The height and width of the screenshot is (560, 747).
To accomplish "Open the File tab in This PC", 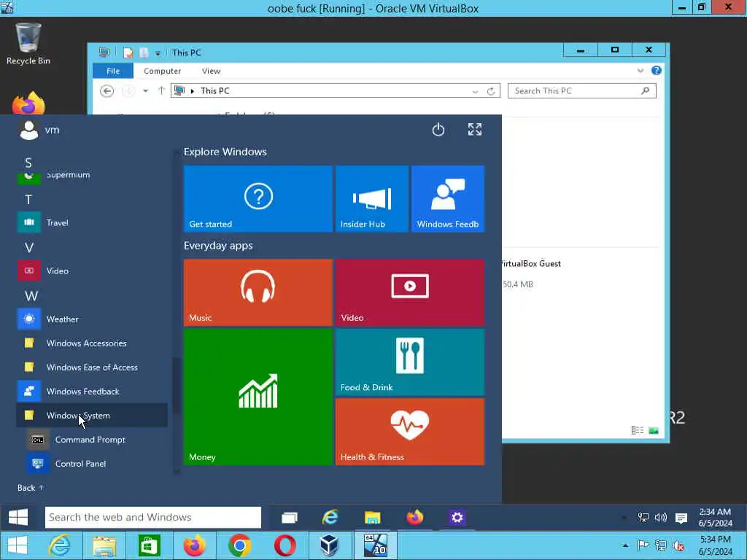I will point(113,71).
